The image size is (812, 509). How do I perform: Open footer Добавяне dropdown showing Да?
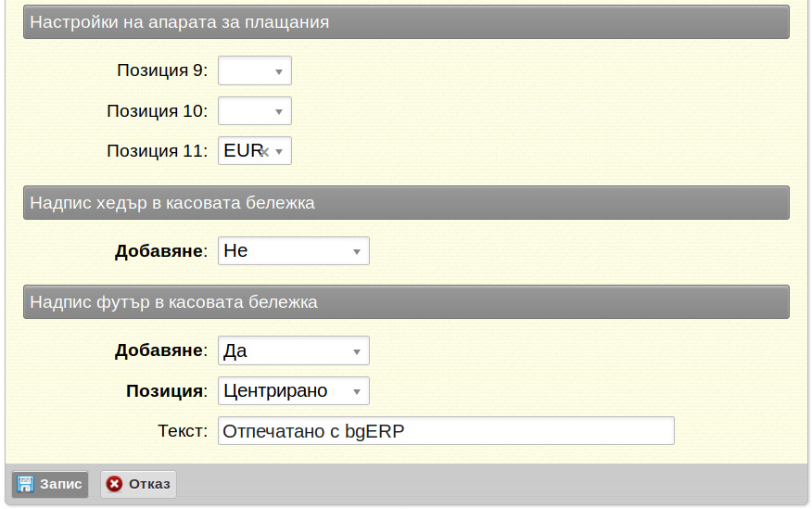[293, 350]
